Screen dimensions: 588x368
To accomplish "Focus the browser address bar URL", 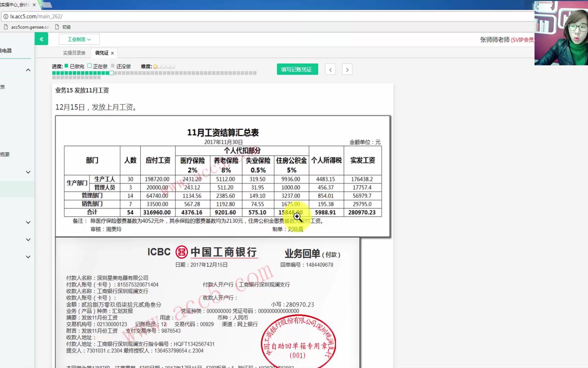I will tap(36, 16).
